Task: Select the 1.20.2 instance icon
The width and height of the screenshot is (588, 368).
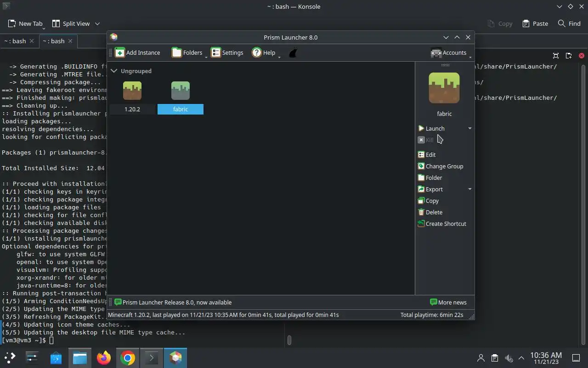Action: point(132,91)
